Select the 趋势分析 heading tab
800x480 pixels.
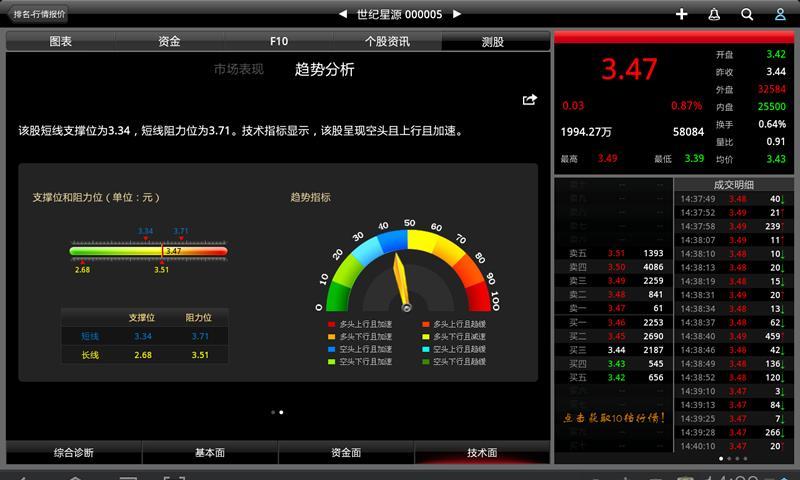(324, 69)
